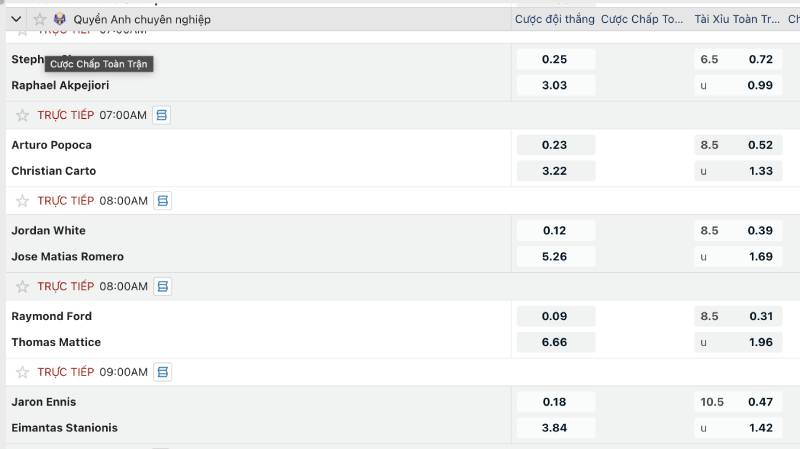Bet on Raphael Akpejiori win odds 3.03

(554, 85)
